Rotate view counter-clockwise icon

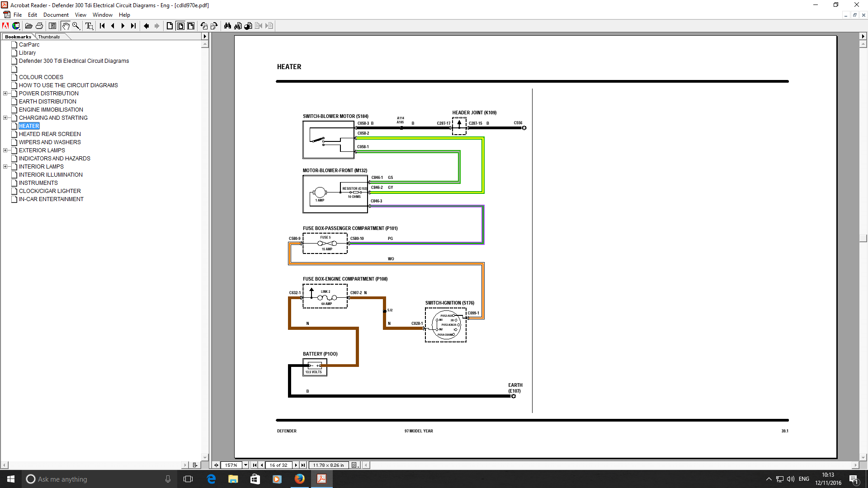click(204, 26)
